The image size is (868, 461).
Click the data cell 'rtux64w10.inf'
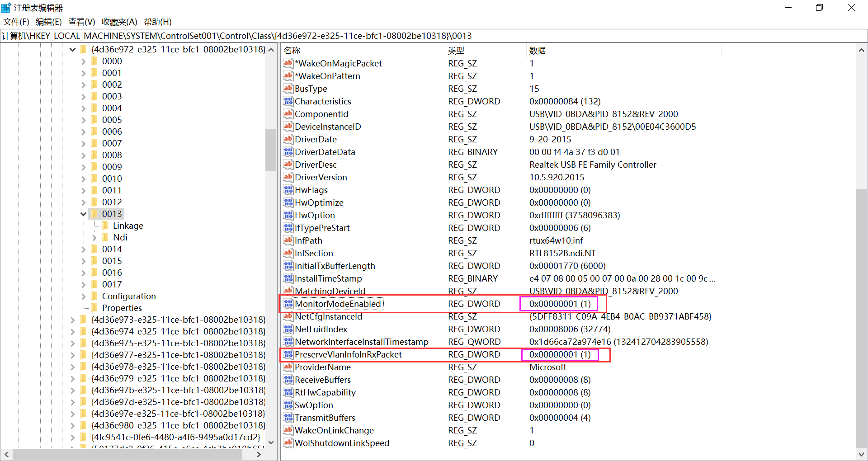[x=556, y=240]
